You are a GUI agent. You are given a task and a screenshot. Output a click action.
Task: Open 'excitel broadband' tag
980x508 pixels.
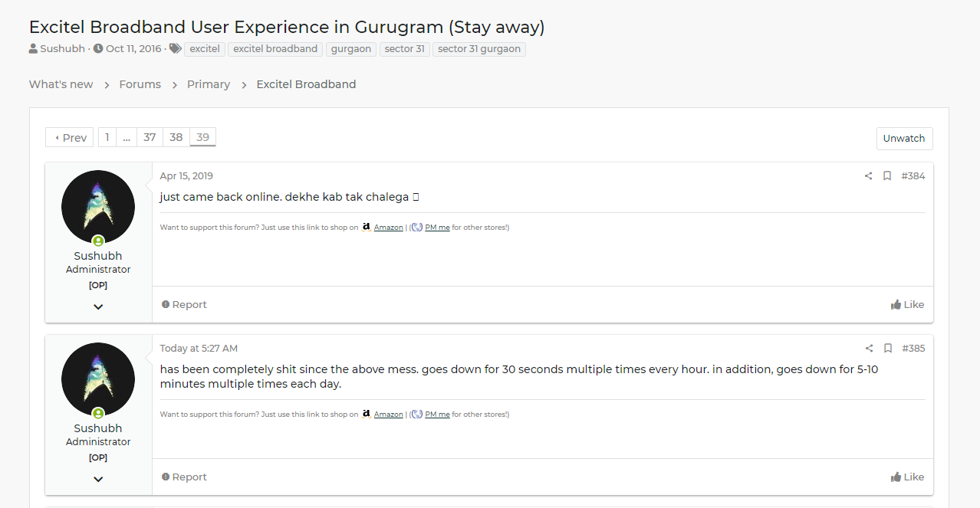(275, 49)
